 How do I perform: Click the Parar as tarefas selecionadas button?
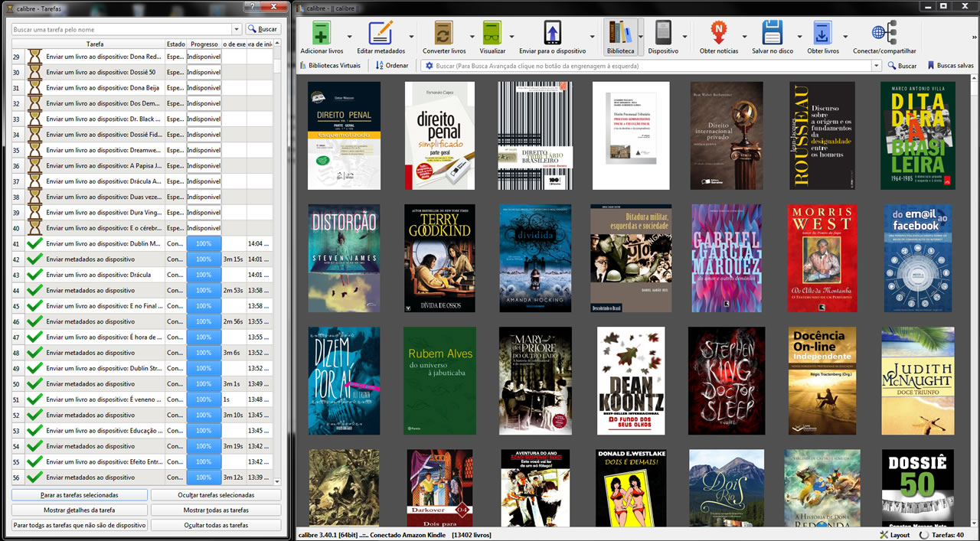coord(80,495)
